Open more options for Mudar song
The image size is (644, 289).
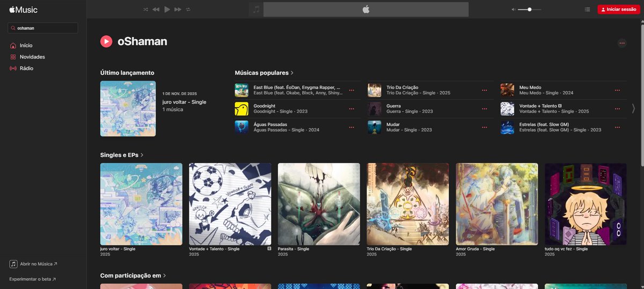[x=485, y=127]
